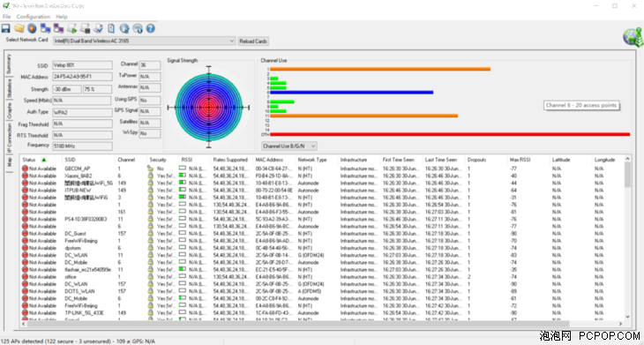Click the orange channel 1 usage bar

380,69
